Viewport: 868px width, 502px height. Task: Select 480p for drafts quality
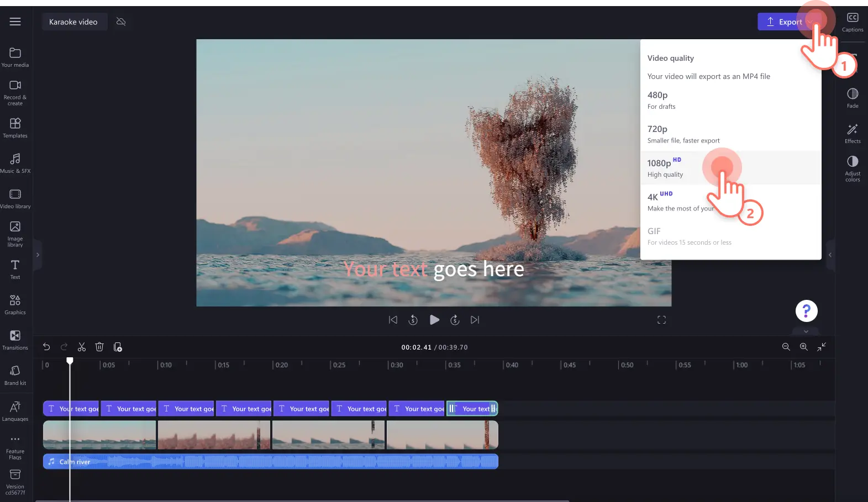coord(730,100)
